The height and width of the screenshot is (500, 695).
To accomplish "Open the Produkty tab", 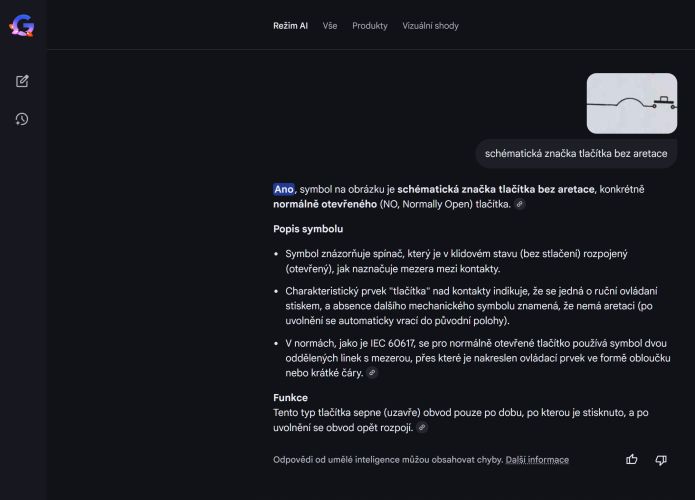I will [369, 25].
